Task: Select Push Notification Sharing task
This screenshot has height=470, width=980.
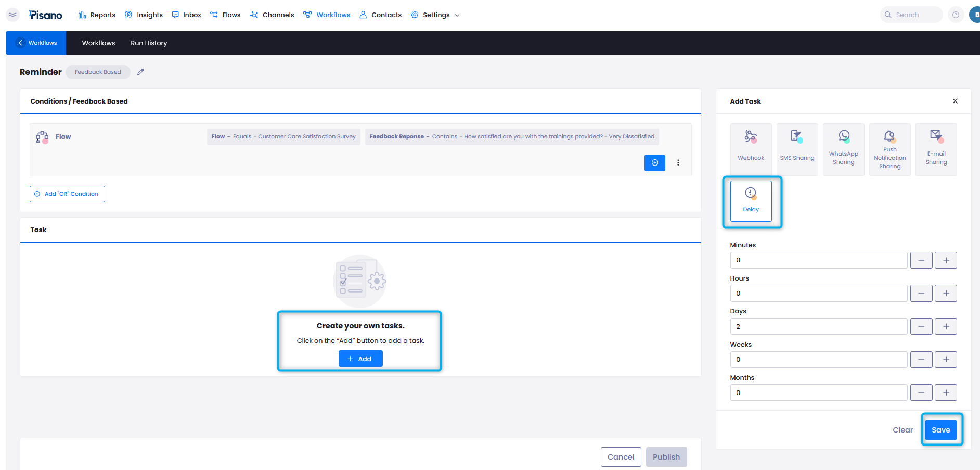Action: tap(889, 149)
